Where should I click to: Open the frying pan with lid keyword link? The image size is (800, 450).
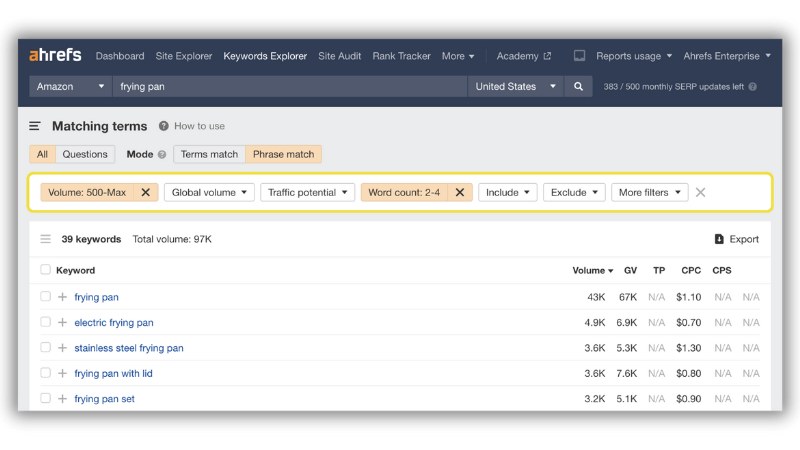click(x=113, y=373)
